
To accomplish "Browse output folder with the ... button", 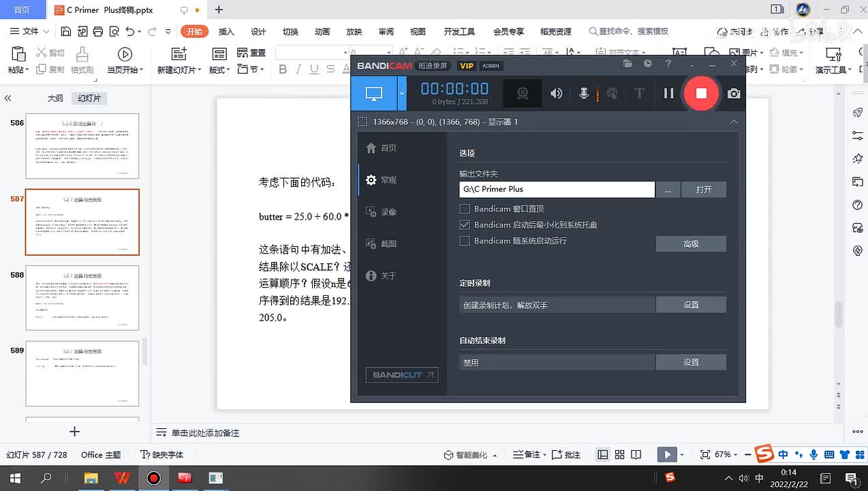I will pyautogui.click(x=668, y=190).
